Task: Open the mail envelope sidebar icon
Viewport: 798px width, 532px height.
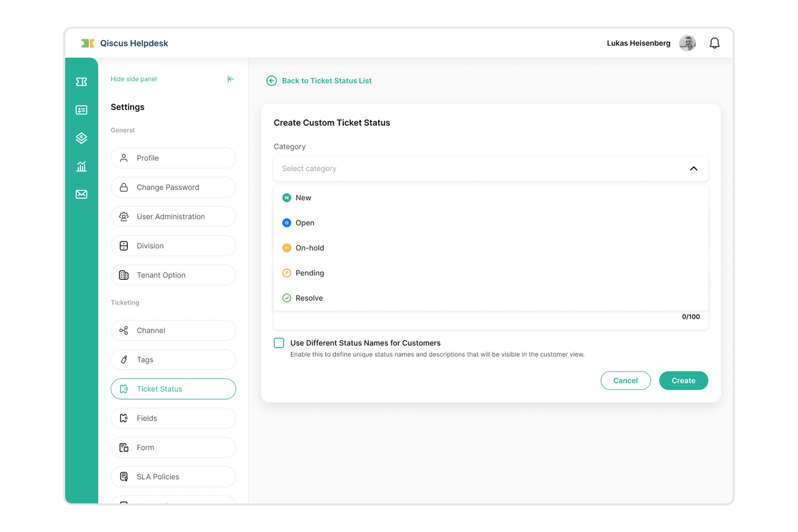Action: 81,194
